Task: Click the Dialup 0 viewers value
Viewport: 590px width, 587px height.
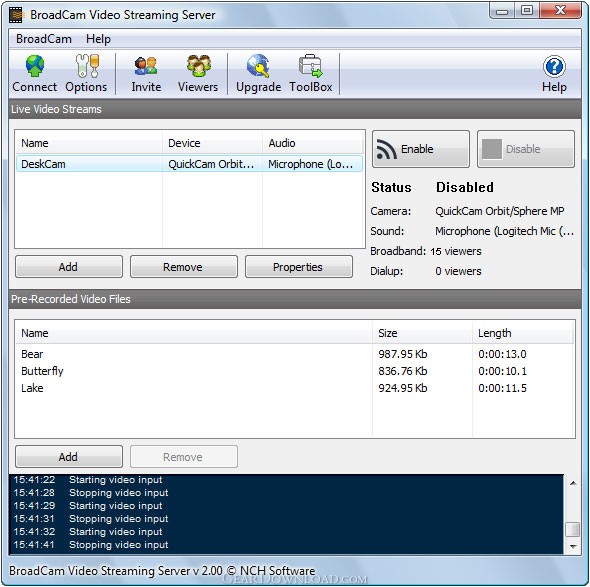Action: (458, 271)
